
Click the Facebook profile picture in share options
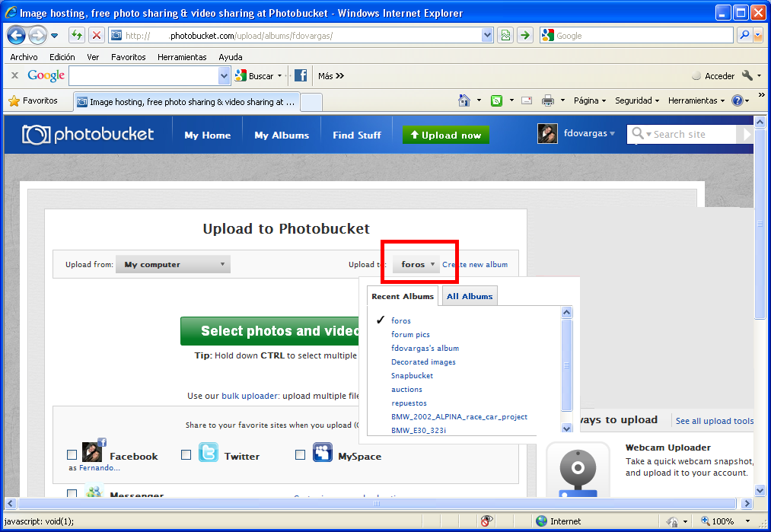tap(92, 452)
